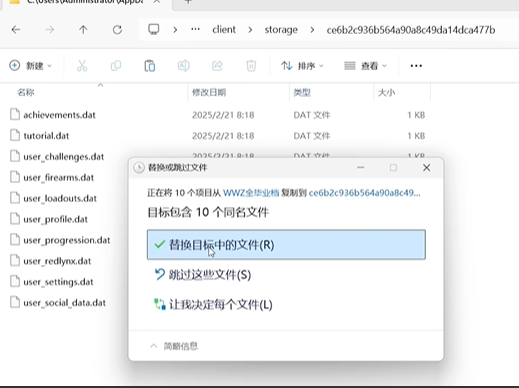Select tutorial.dat file

(46, 136)
